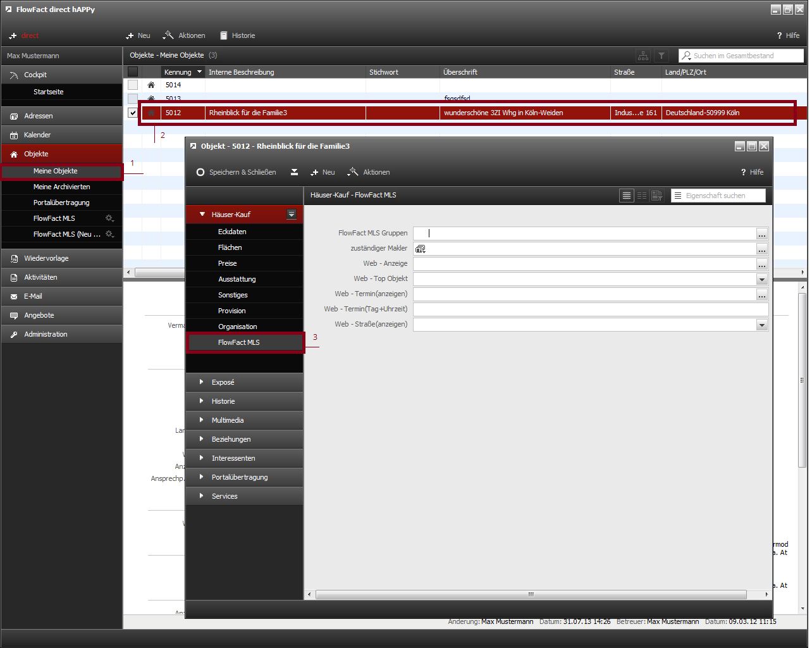The height and width of the screenshot is (648, 812).
Task: Expand the Exposé section
Action: point(245,382)
